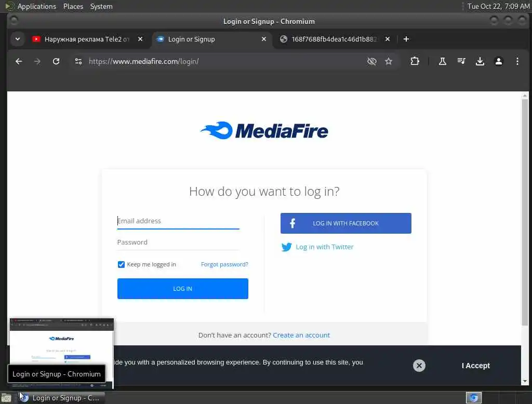Click the MediaFire logo
The width and height of the screenshot is (532, 404).
point(264,130)
